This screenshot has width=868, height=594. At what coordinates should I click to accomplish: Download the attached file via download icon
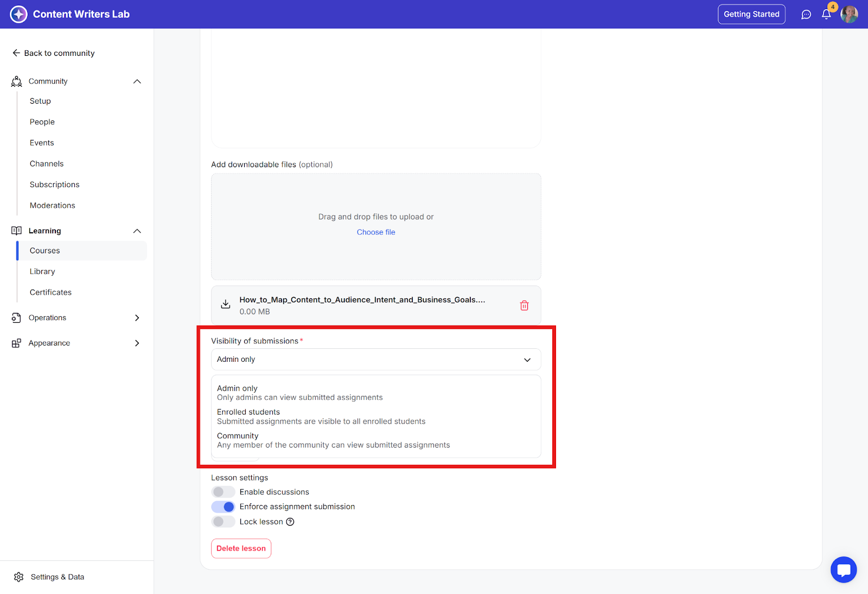pyautogui.click(x=226, y=304)
